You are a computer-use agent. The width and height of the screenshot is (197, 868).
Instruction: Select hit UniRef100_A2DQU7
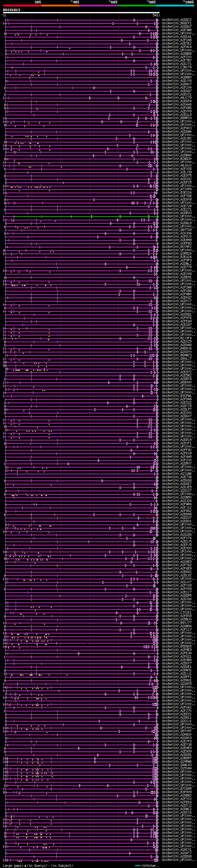click(x=177, y=26)
